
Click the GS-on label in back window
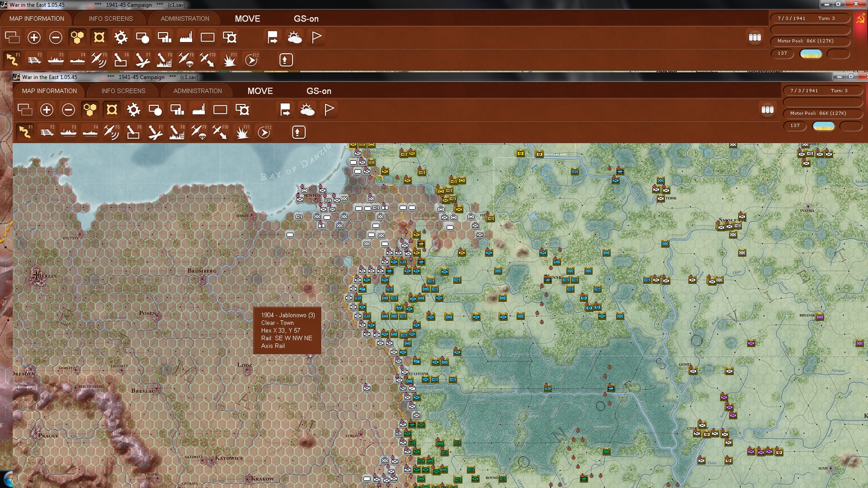tap(306, 19)
